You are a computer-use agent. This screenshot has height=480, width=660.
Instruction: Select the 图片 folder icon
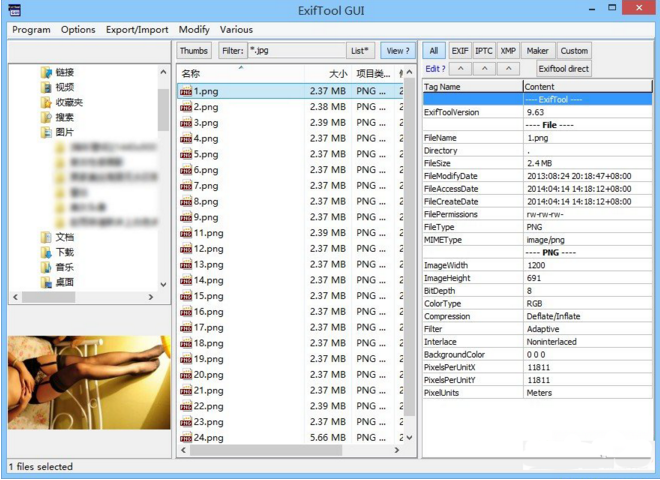[46, 132]
